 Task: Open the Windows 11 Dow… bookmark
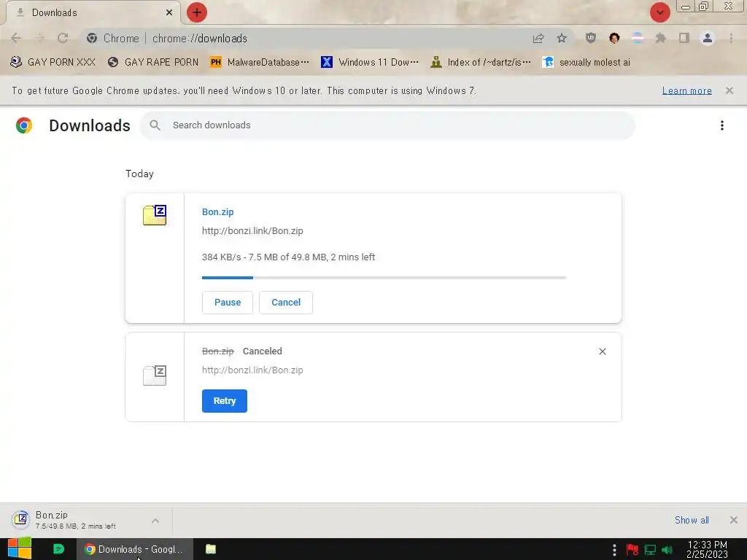click(x=370, y=62)
